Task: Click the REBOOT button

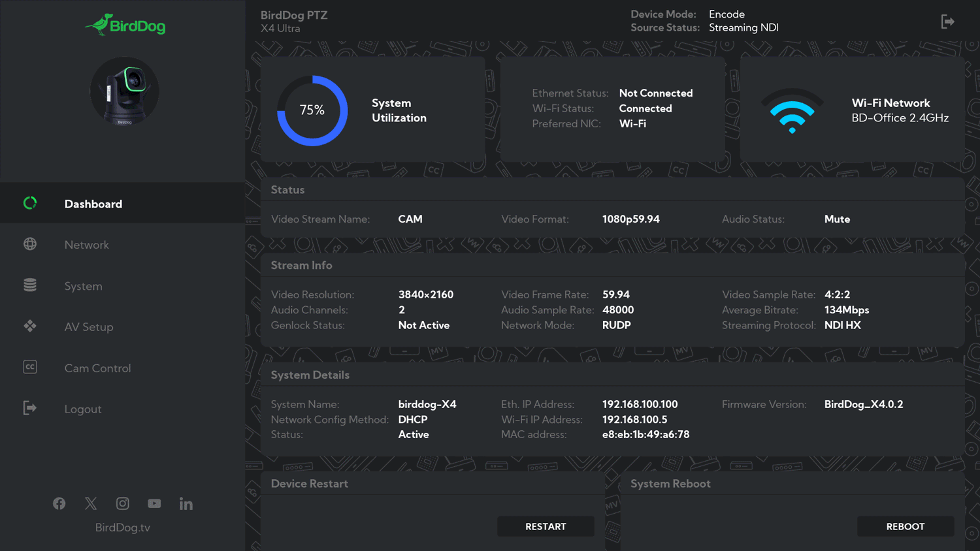Action: tap(906, 526)
